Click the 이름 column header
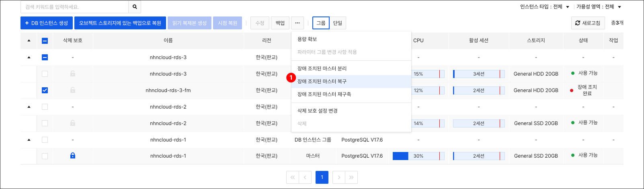The width and height of the screenshot is (644, 189). tap(168, 41)
